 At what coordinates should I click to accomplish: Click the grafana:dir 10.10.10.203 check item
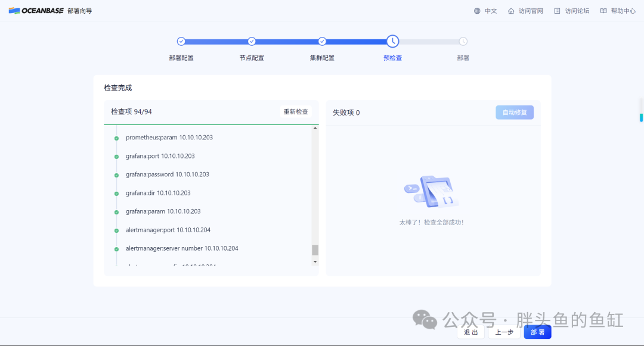pos(158,193)
